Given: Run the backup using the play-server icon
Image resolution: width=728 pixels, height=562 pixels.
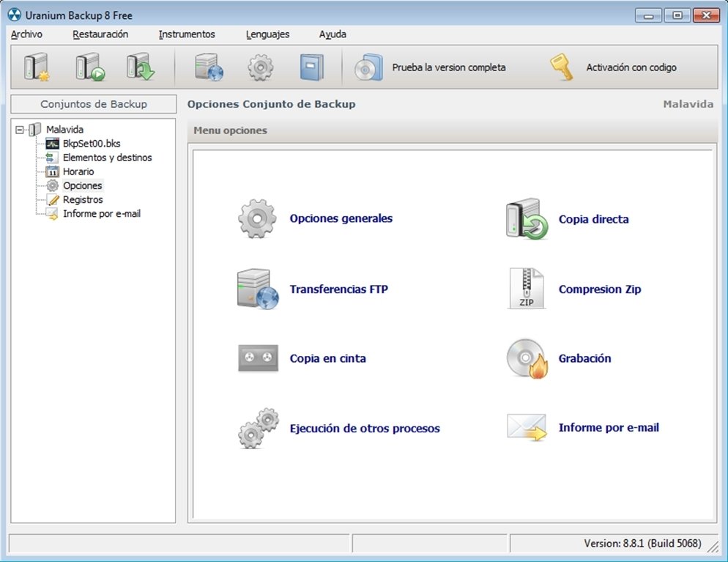Looking at the screenshot, I should tap(90, 67).
